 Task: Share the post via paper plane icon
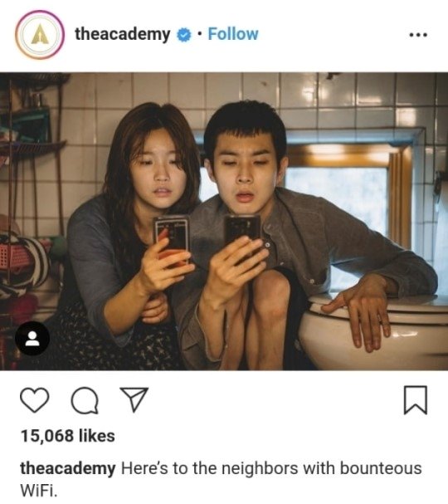point(134,399)
